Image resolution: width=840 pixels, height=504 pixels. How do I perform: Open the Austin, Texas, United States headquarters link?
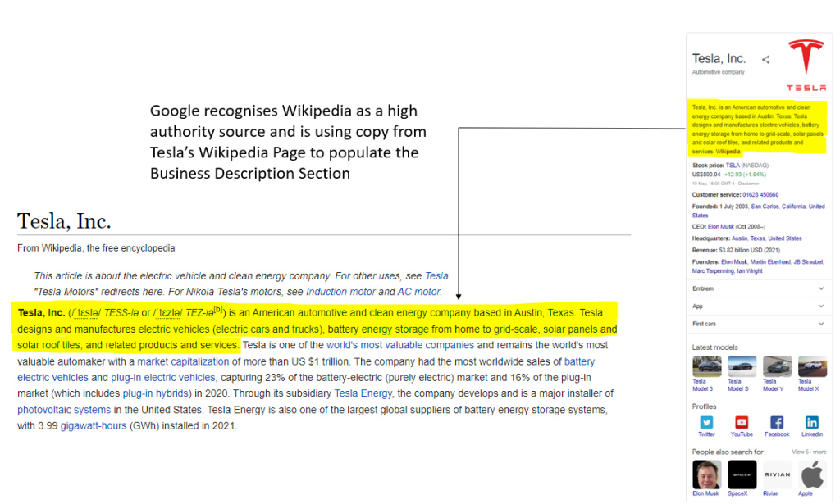click(x=767, y=238)
